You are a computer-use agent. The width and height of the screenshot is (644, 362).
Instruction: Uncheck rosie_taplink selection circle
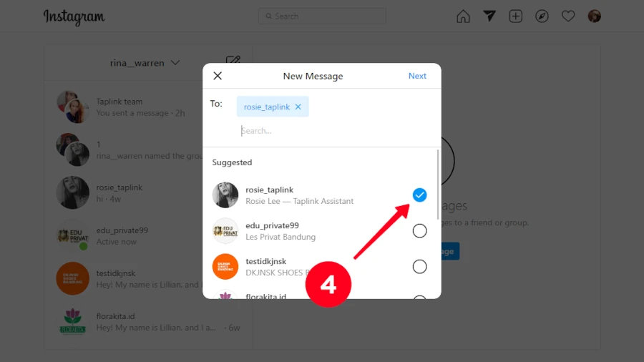click(419, 195)
